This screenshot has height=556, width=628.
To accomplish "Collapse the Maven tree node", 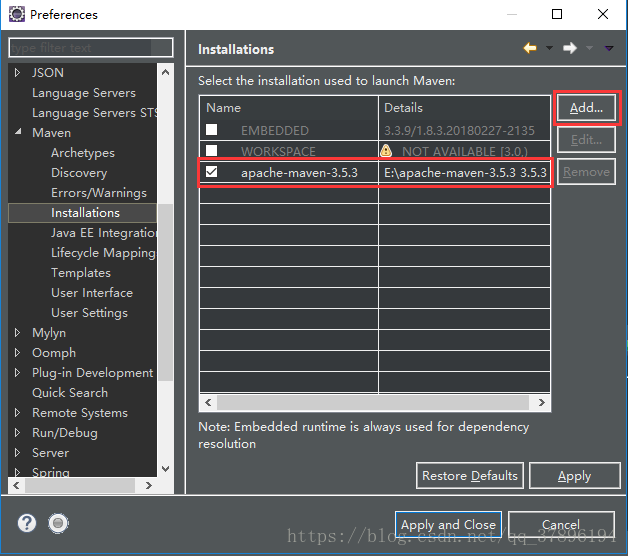I will (18, 132).
